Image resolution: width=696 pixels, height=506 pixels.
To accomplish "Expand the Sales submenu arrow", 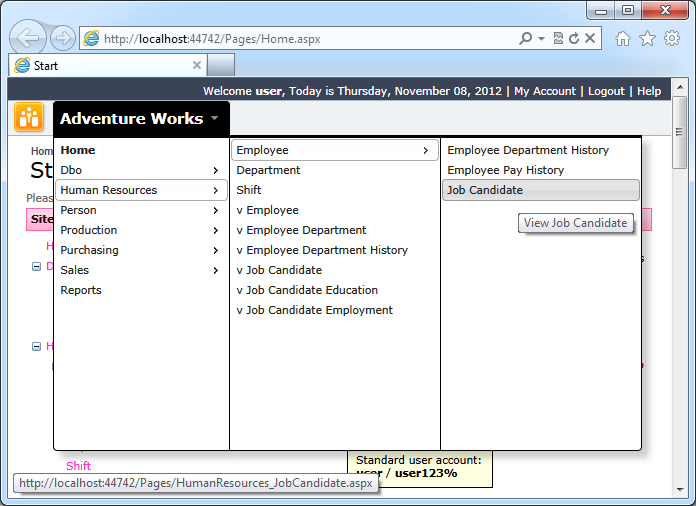I will [215, 270].
